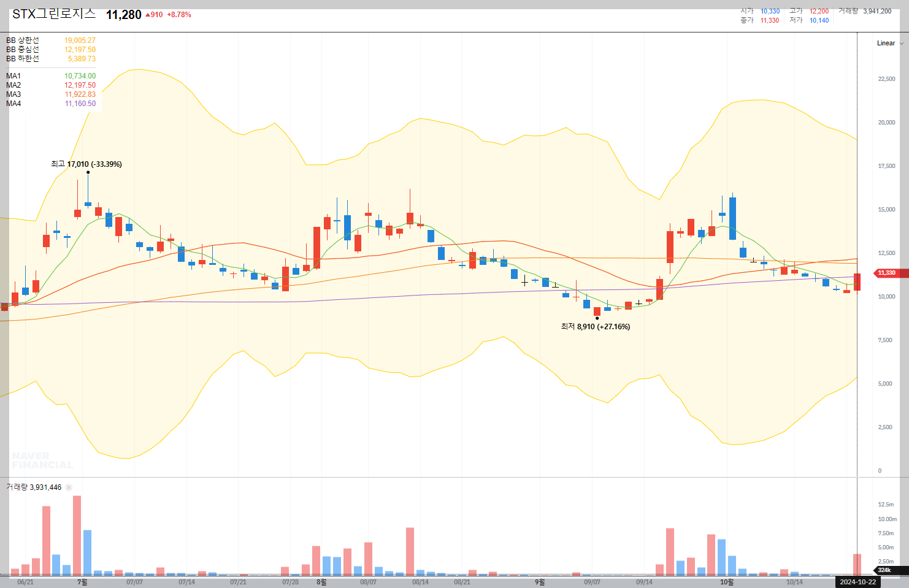This screenshot has width=909, height=588.
Task: Click the 고가 value 12,200
Action: click(x=819, y=11)
